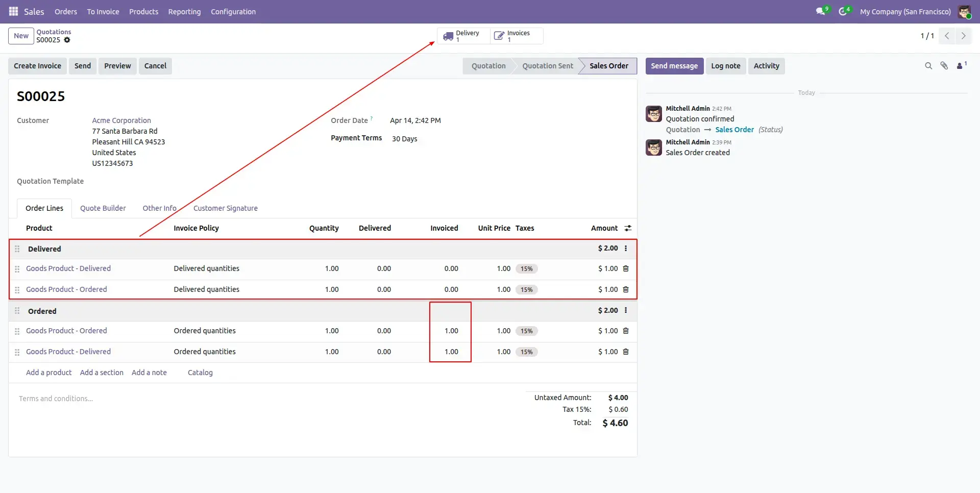Open company switcher My Company (San Francisco)
Screen dimensions: 980x493
905,11
